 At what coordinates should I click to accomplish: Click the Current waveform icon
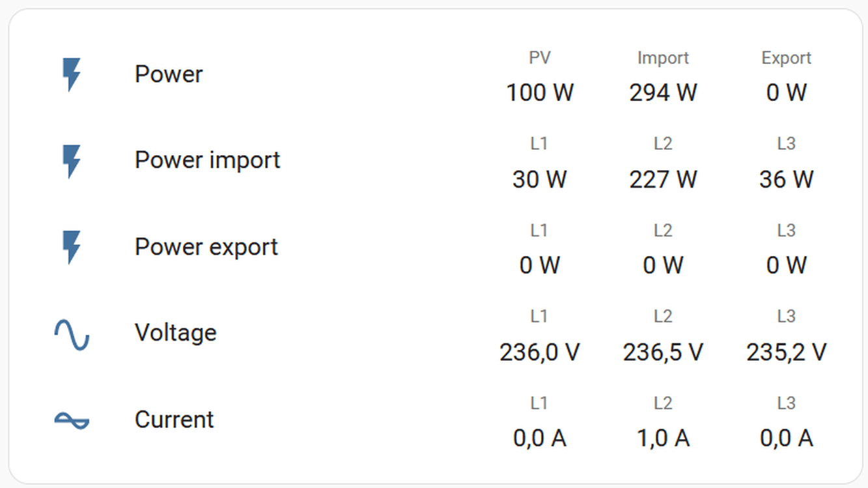(72, 420)
